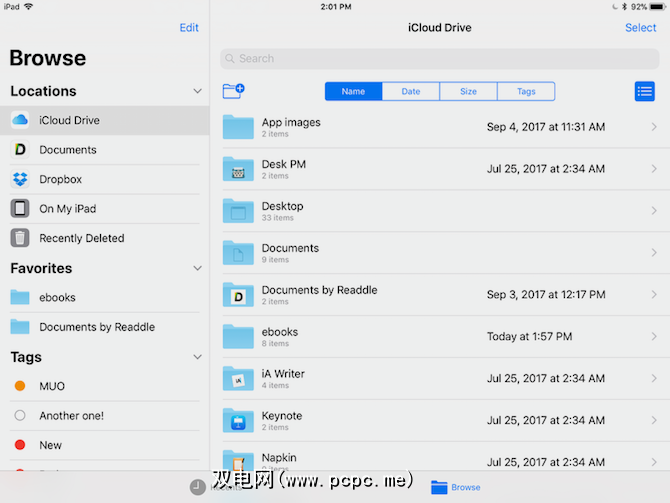Tap '8 items' under ebooks

(x=275, y=344)
